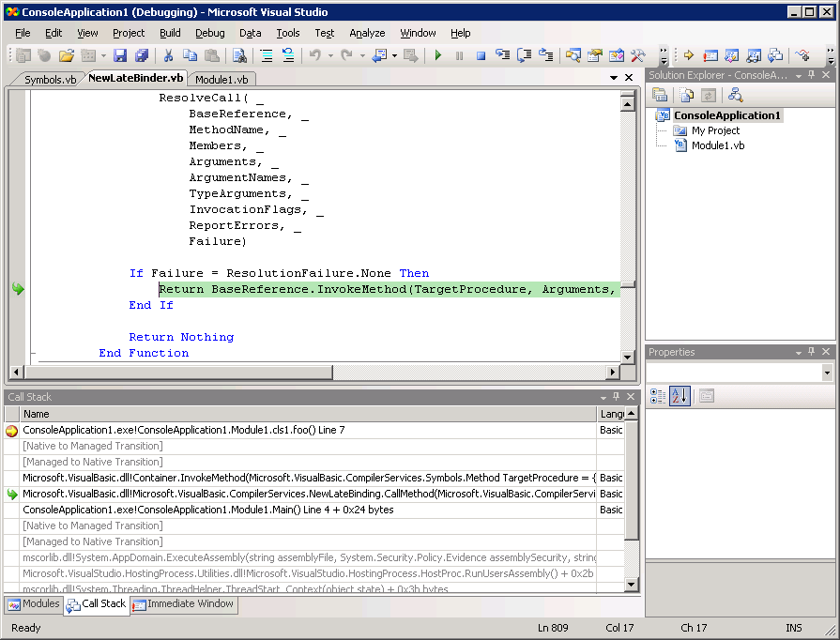The height and width of the screenshot is (640, 840).
Task: Continue debugging with green play icon
Action: tap(438, 55)
